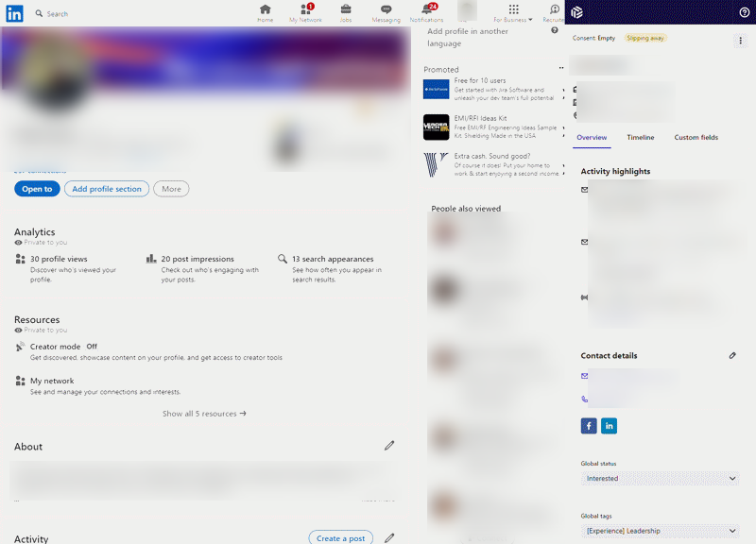Image resolution: width=756 pixels, height=544 pixels.
Task: Click the Slipping away status badge
Action: click(645, 38)
